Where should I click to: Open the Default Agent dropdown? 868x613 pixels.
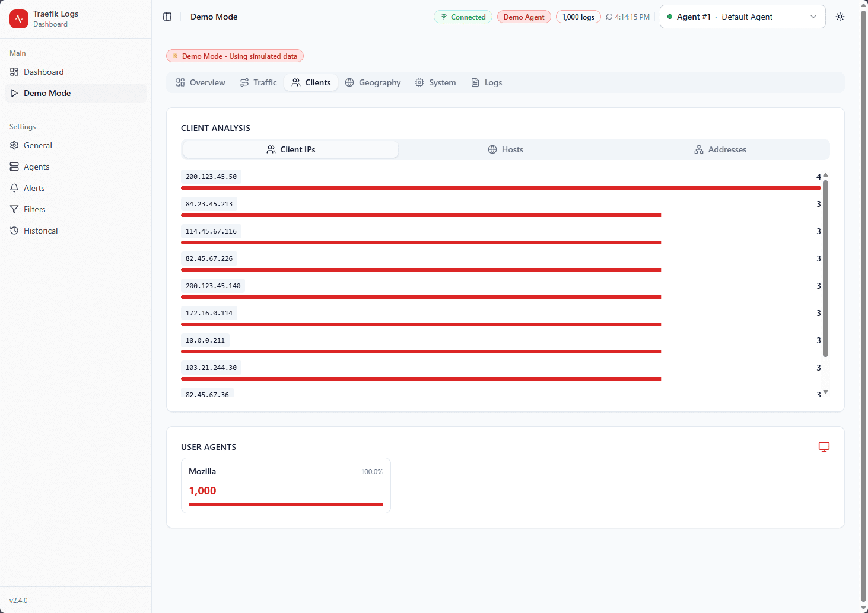point(742,17)
